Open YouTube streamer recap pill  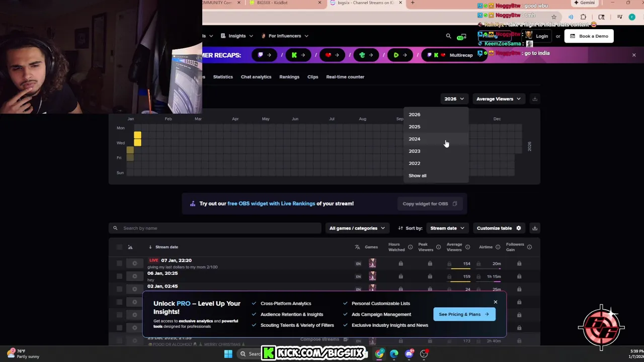[x=333, y=55]
